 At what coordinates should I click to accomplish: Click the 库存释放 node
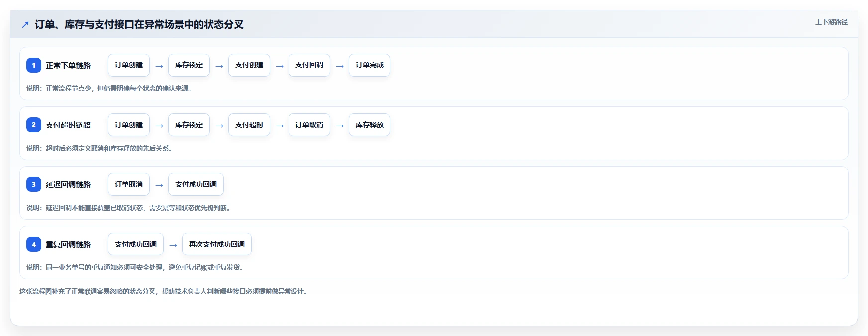pos(370,125)
